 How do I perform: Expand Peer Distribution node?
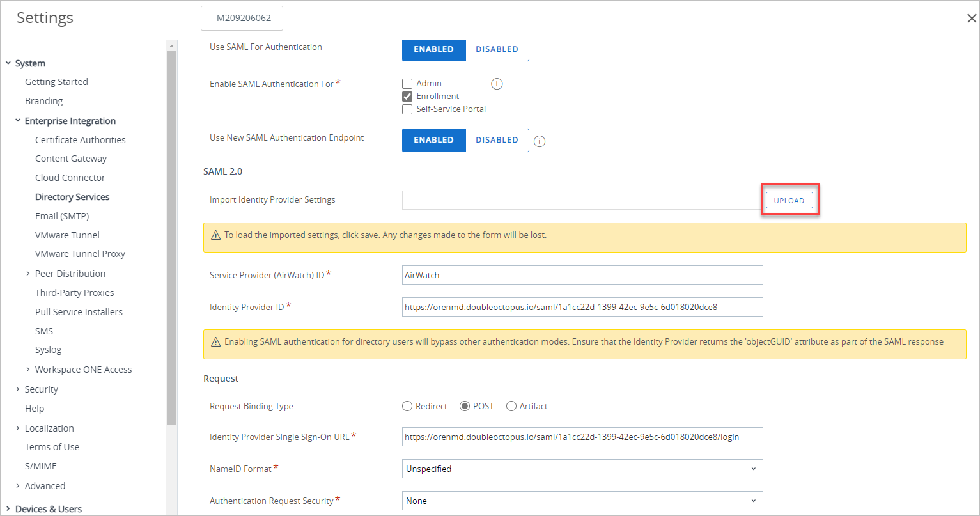[x=28, y=274]
